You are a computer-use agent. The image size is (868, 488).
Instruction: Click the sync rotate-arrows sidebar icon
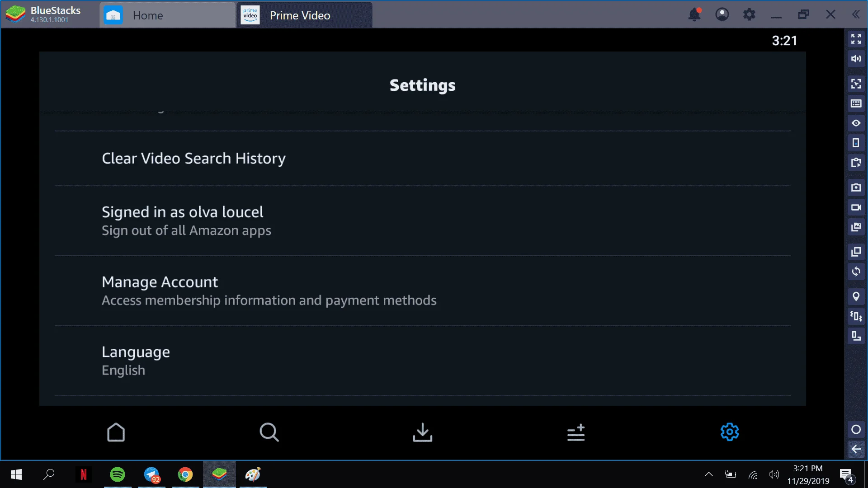coord(856,272)
